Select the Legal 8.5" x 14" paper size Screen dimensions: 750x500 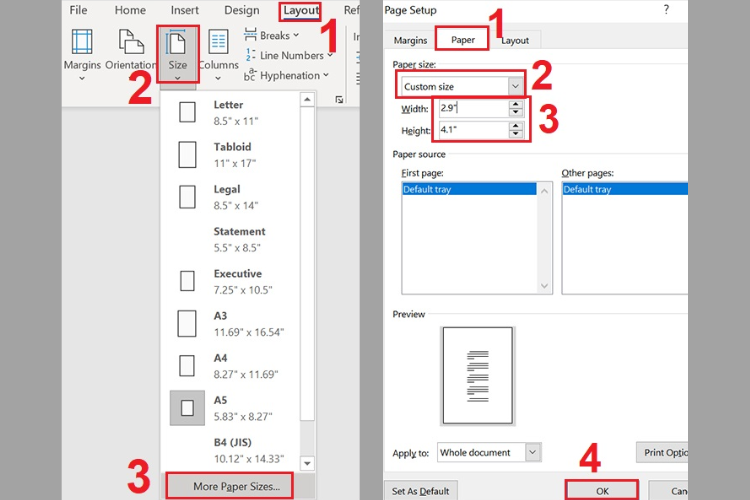point(231,197)
